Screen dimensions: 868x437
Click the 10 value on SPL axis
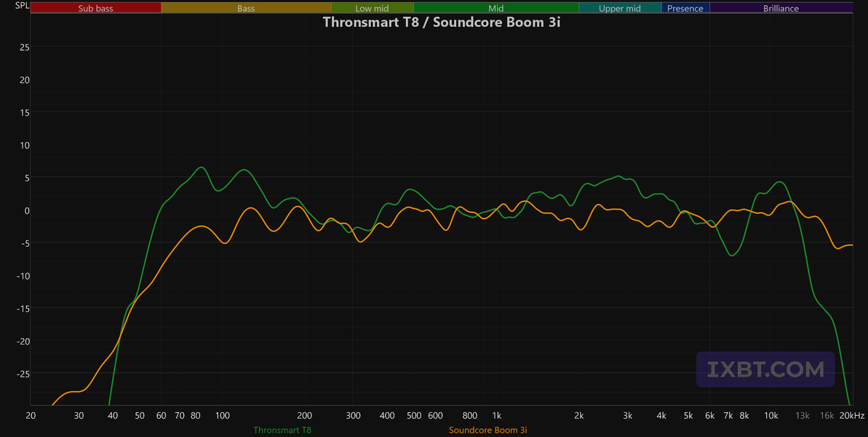[24, 145]
